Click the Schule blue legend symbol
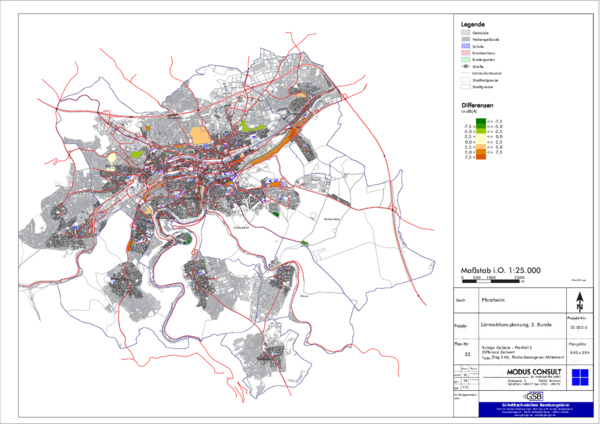The width and height of the screenshot is (600, 424). pos(467,47)
